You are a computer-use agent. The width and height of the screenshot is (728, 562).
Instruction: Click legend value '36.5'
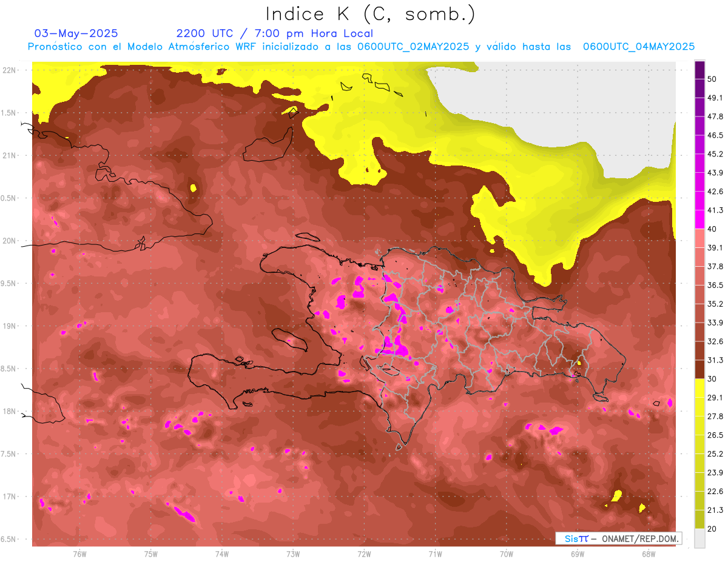[x=715, y=285]
